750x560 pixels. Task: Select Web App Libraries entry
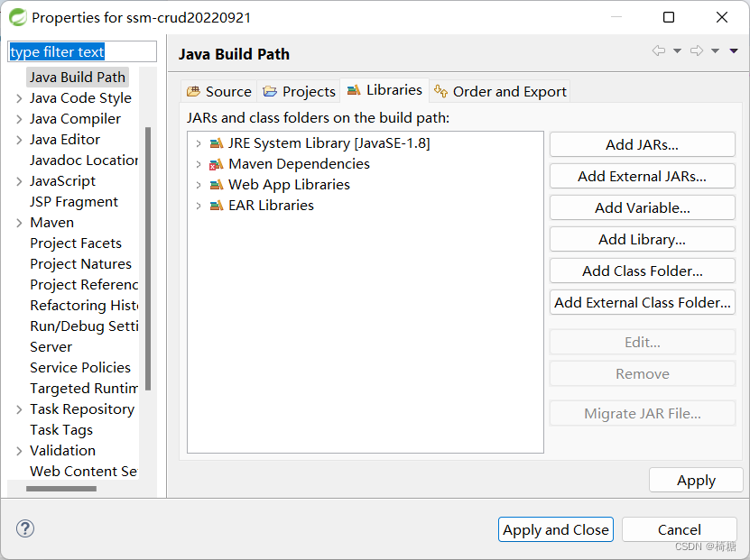[x=289, y=185]
